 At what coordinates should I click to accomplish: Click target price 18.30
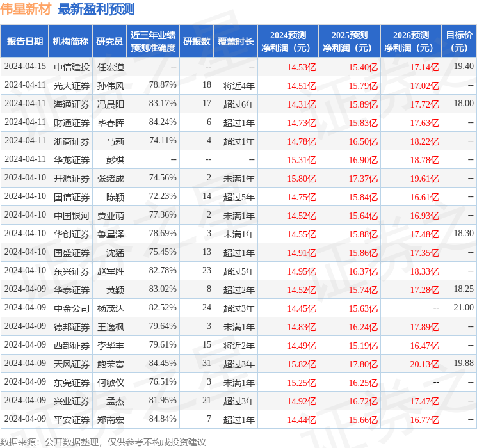(464, 233)
